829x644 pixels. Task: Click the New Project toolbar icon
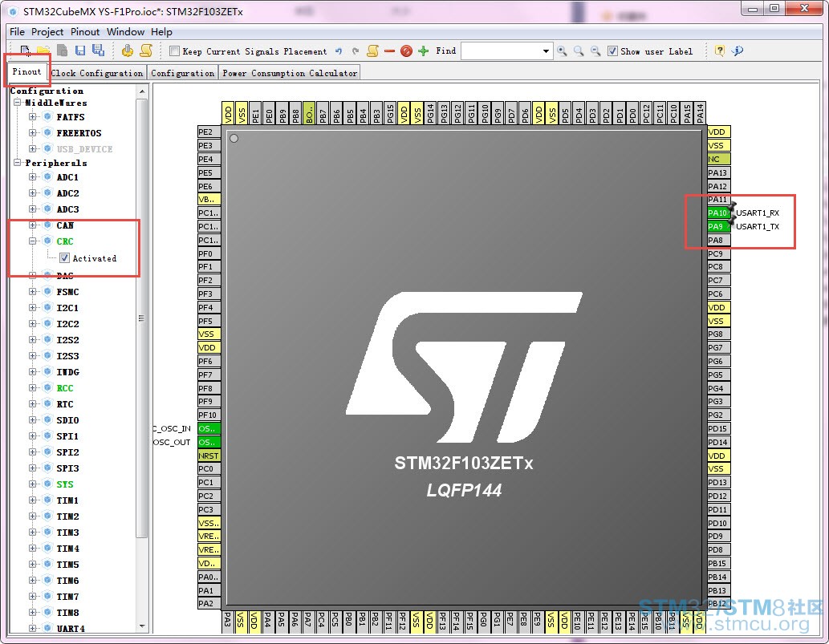pyautogui.click(x=25, y=51)
